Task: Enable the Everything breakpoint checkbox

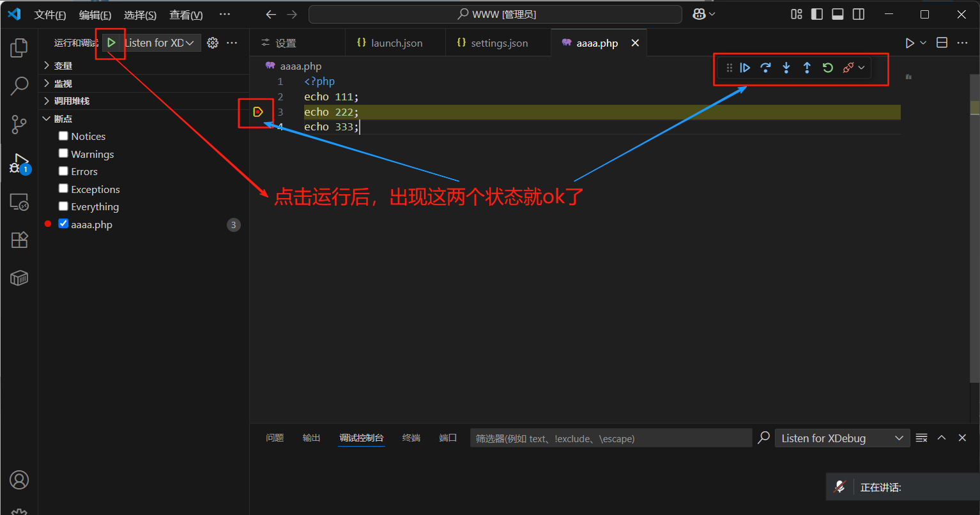Action: (63, 206)
